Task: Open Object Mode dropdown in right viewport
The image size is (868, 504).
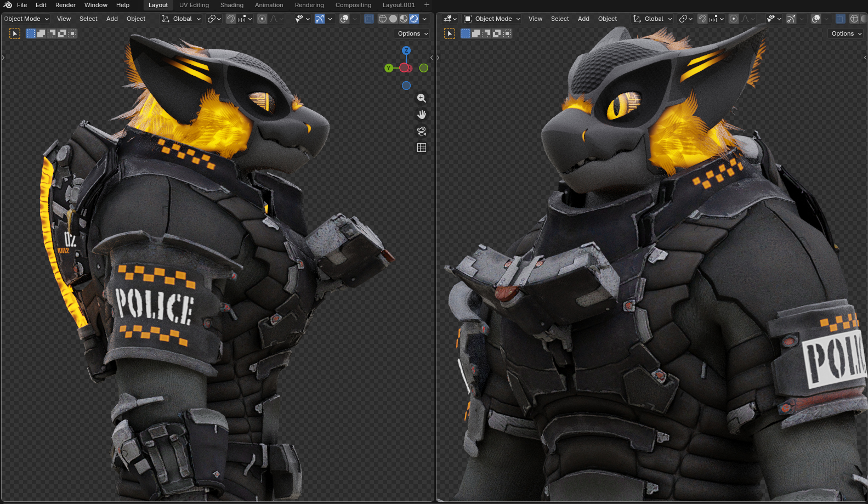Action: (x=492, y=19)
